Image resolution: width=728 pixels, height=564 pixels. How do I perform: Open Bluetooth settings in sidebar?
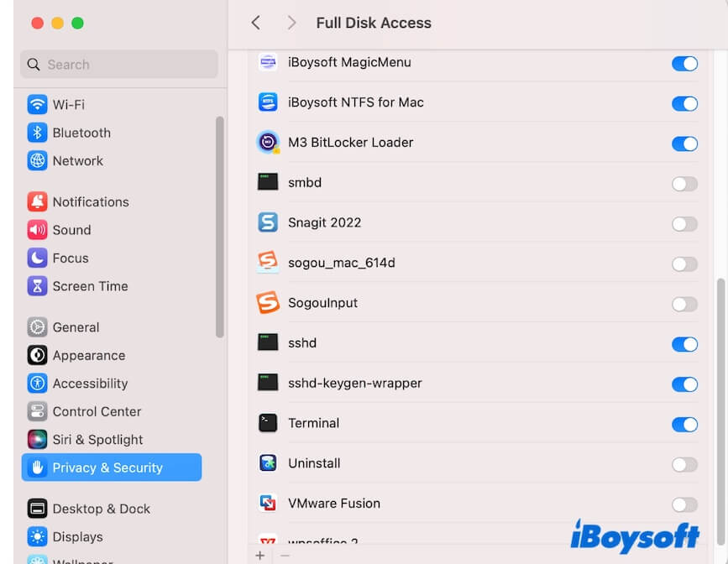pos(81,133)
